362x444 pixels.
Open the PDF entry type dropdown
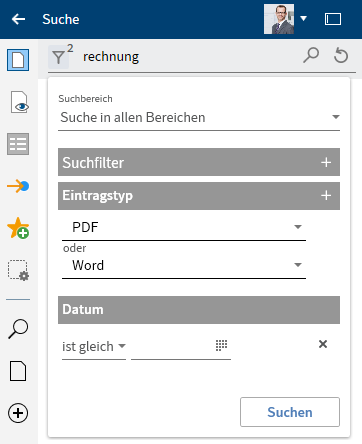coord(184,227)
